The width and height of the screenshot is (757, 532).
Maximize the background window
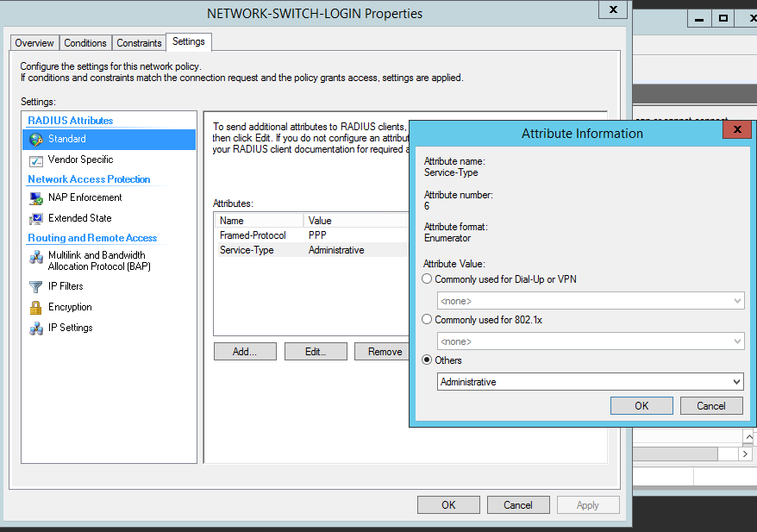(x=723, y=18)
